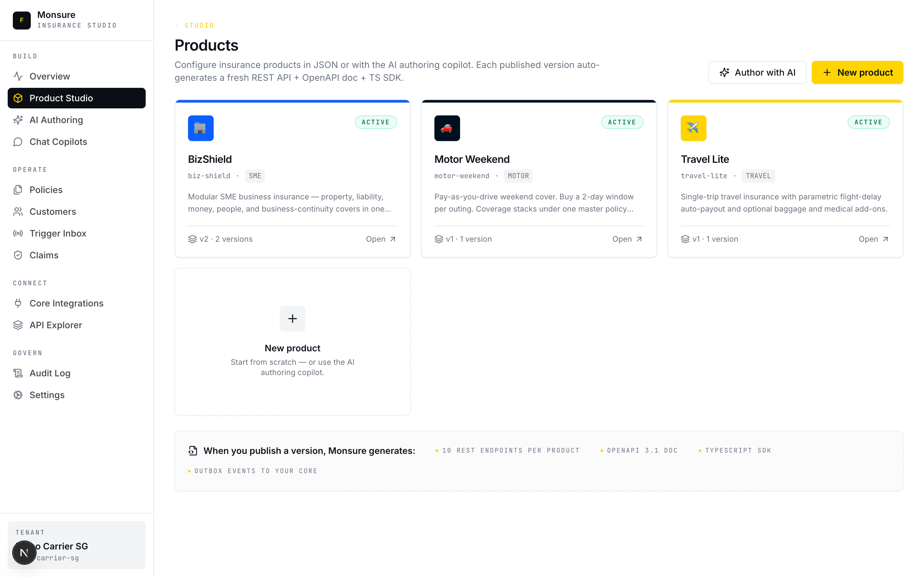The width and height of the screenshot is (924, 577).
Task: Open the Audit Log
Action: [50, 373]
